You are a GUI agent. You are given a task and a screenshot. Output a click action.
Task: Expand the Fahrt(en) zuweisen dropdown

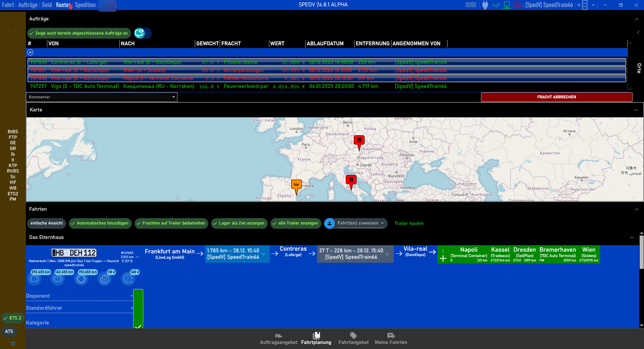pyautogui.click(x=382, y=223)
